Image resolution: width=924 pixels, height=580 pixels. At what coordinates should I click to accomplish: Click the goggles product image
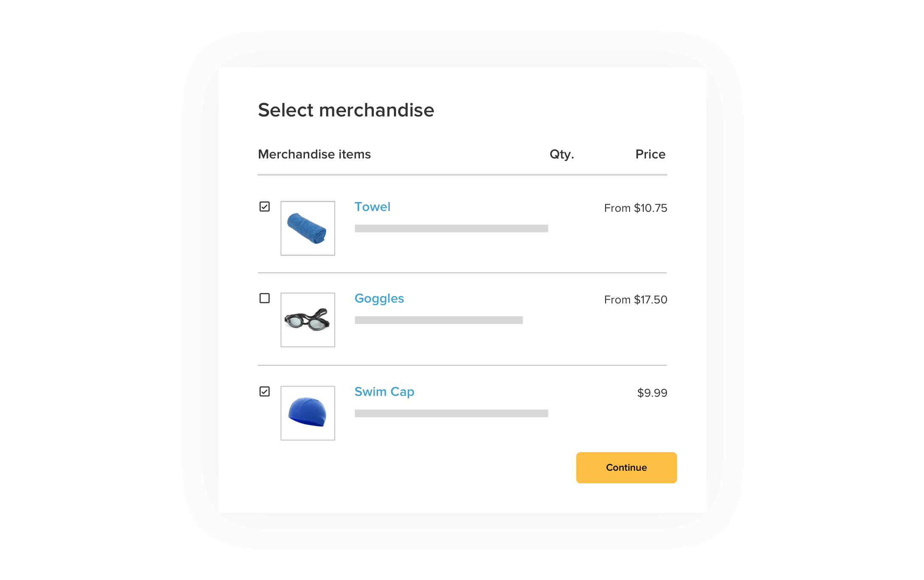point(308,320)
